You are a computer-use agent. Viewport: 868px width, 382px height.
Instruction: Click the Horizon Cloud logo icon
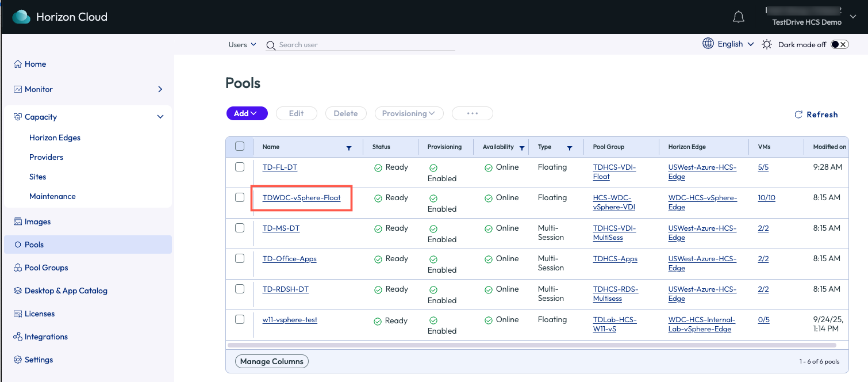pyautogui.click(x=21, y=17)
